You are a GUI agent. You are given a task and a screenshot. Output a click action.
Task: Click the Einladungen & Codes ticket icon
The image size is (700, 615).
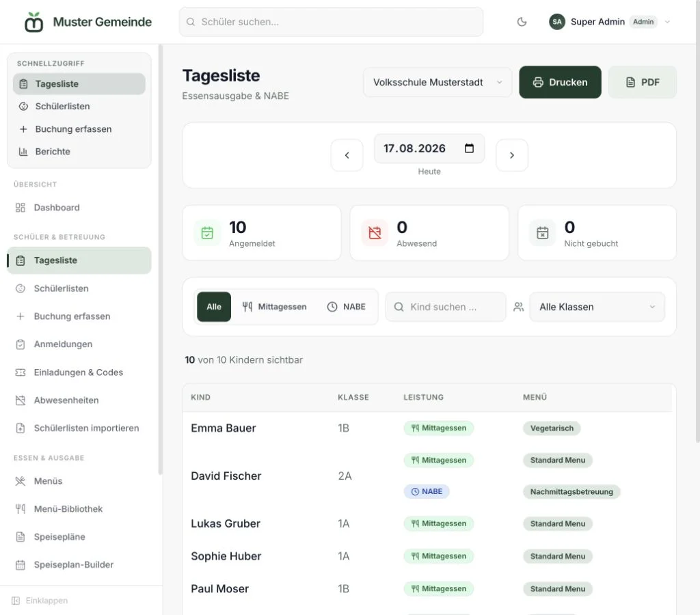click(x=21, y=372)
